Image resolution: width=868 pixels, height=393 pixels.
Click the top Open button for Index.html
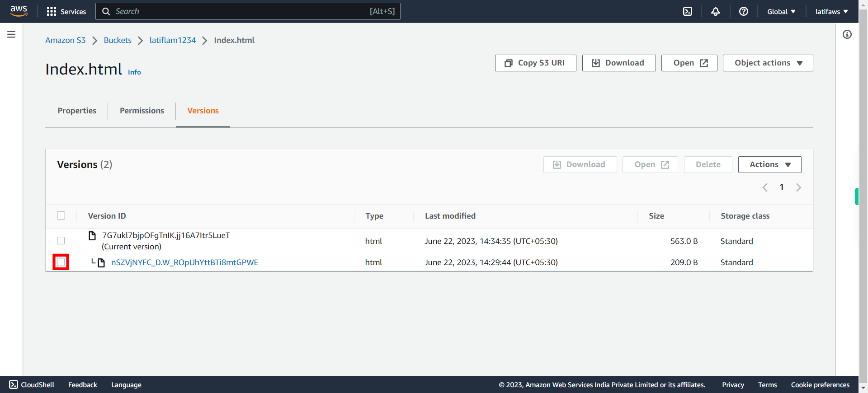click(x=689, y=63)
